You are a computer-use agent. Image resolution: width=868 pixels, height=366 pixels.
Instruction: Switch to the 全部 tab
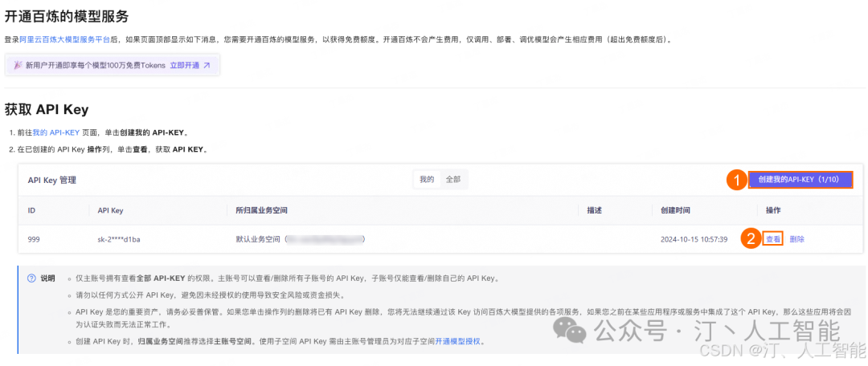(x=452, y=180)
